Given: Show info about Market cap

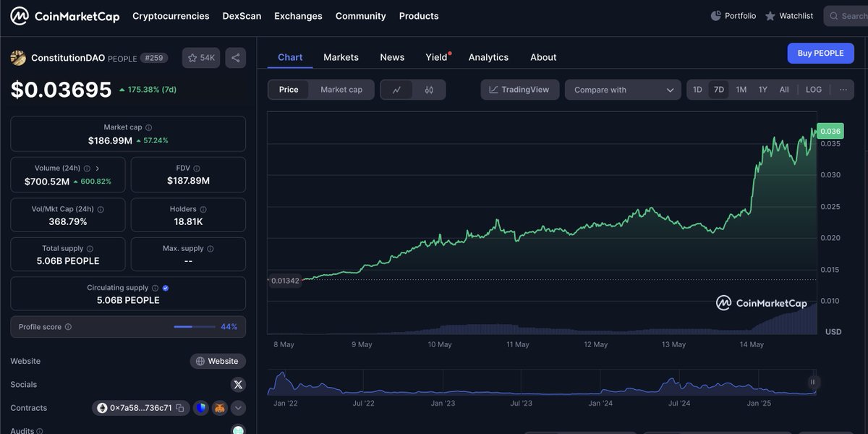Looking at the screenshot, I should point(148,127).
